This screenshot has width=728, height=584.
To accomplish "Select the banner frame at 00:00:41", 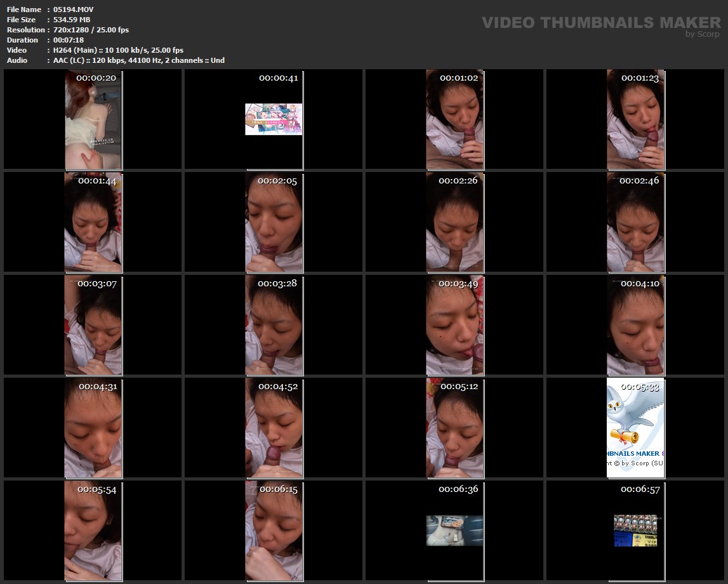I will tap(274, 119).
